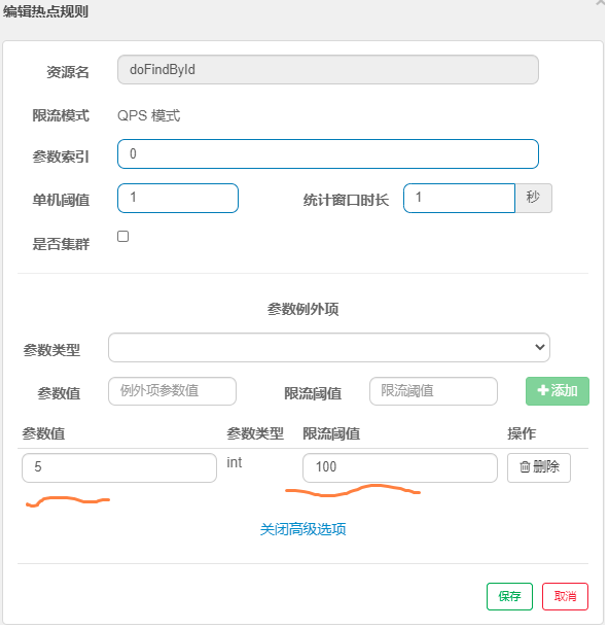Click the 保存 button
The width and height of the screenshot is (605, 625).
509,597
